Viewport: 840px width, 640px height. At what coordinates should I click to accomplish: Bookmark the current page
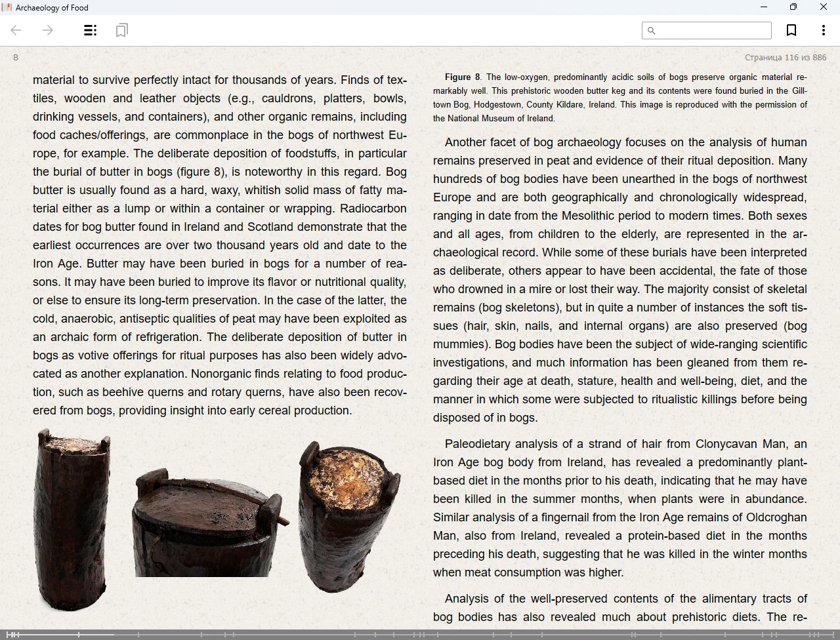pos(791,30)
